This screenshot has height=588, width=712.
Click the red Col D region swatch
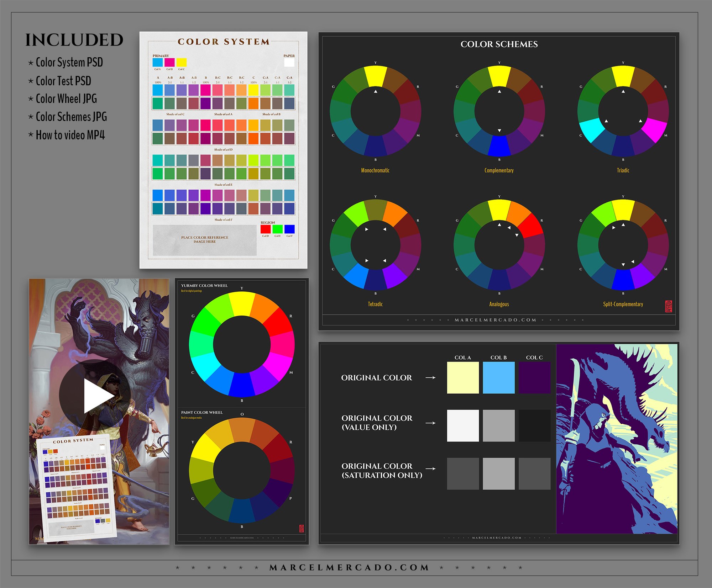(266, 229)
